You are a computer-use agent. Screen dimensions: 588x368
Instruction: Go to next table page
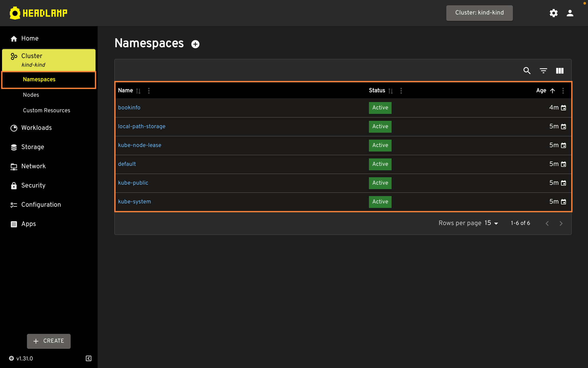pos(561,223)
